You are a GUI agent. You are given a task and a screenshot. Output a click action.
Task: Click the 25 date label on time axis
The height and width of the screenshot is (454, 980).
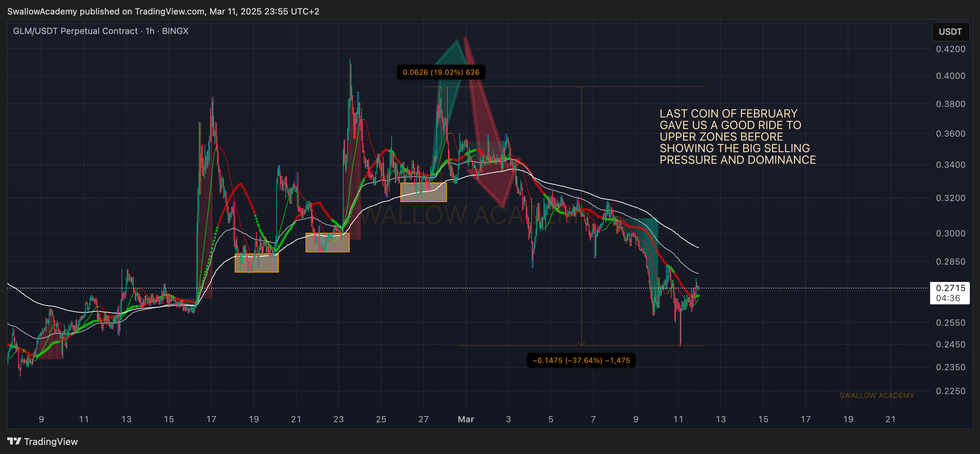(381, 419)
